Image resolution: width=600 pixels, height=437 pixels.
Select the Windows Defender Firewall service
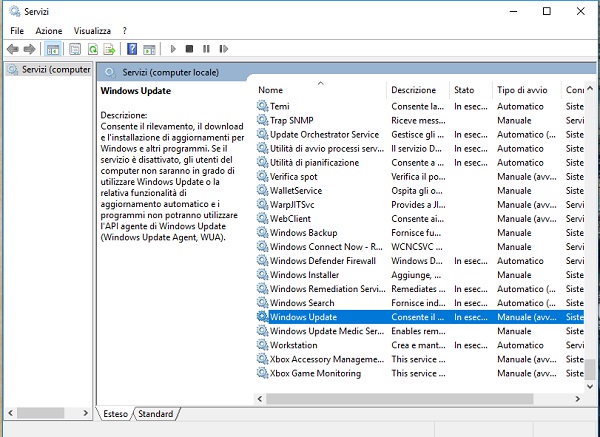[x=420, y=261]
